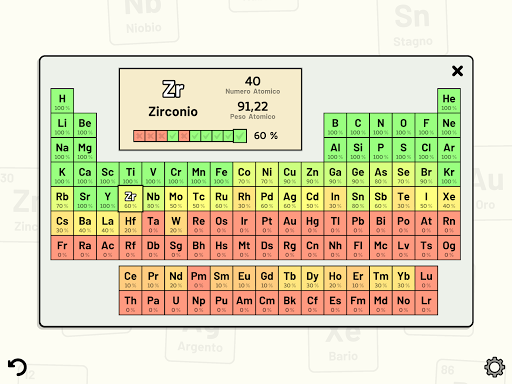Select the Ga element tile
The height and width of the screenshot is (384, 512).
click(335, 174)
